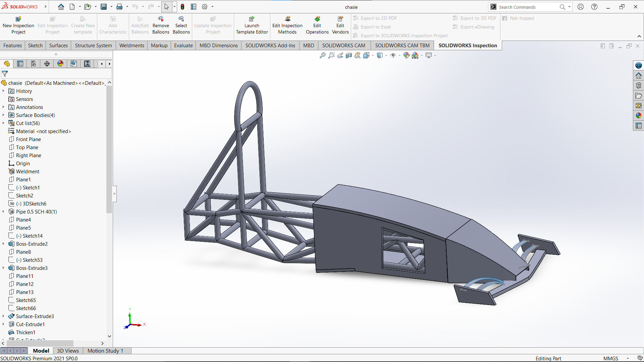Open the Appearances sphere in the right task pane
This screenshot has width=644, height=362.
(x=639, y=116)
